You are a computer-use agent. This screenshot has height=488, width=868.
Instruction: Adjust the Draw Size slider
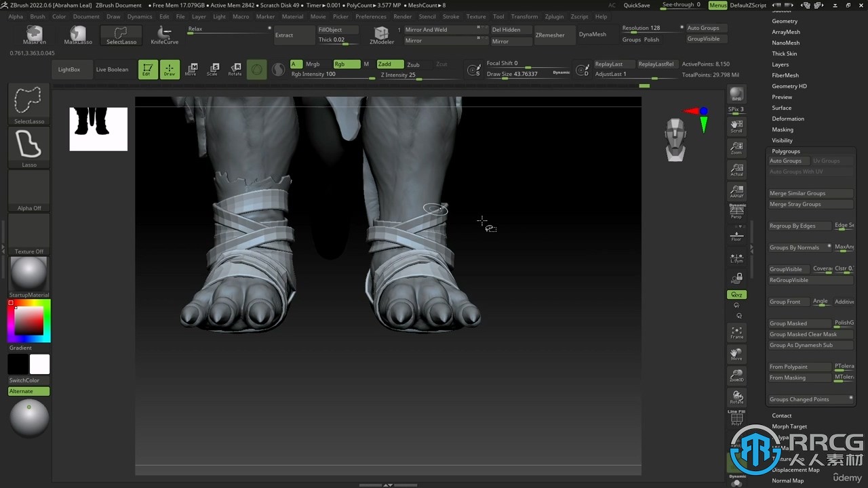pos(528,74)
